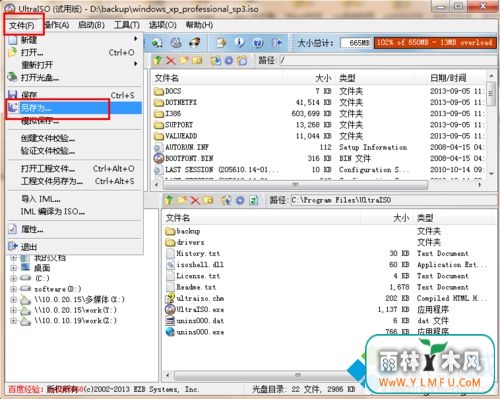Image resolution: width=500 pixels, height=399 pixels.
Task: Click the blue question mark help icon
Action: tap(258, 43)
